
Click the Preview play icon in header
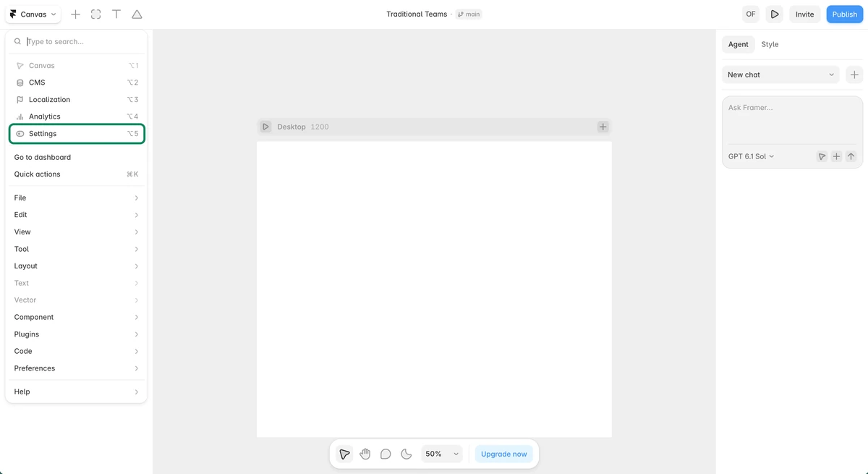pyautogui.click(x=775, y=14)
